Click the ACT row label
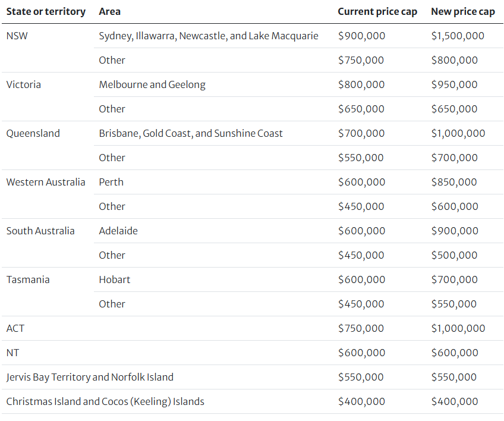 coord(15,328)
